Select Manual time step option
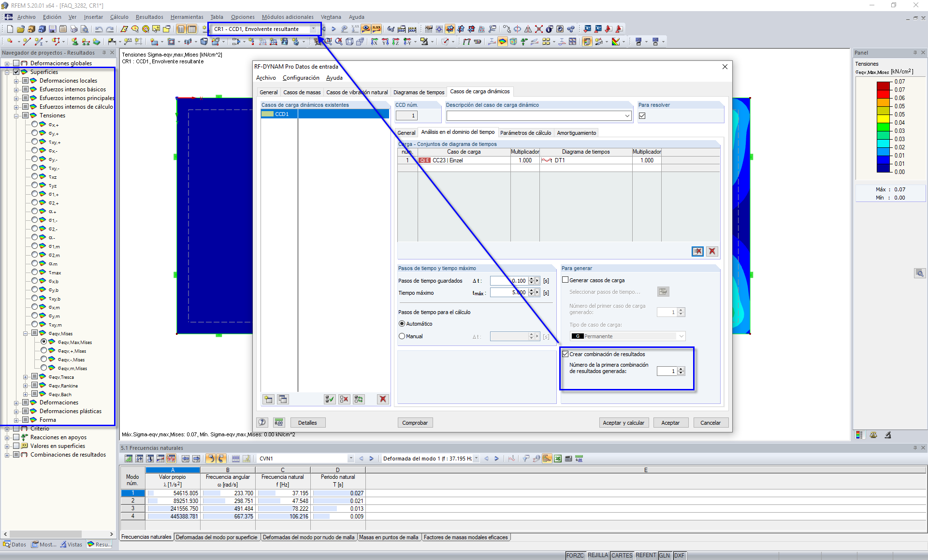This screenshot has height=560, width=928. [x=402, y=336]
